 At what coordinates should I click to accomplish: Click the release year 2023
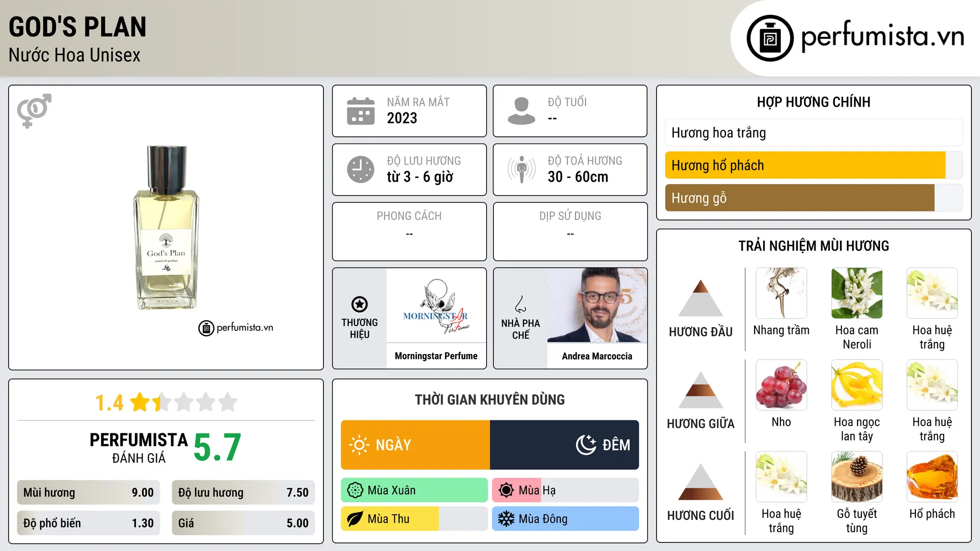pyautogui.click(x=402, y=118)
